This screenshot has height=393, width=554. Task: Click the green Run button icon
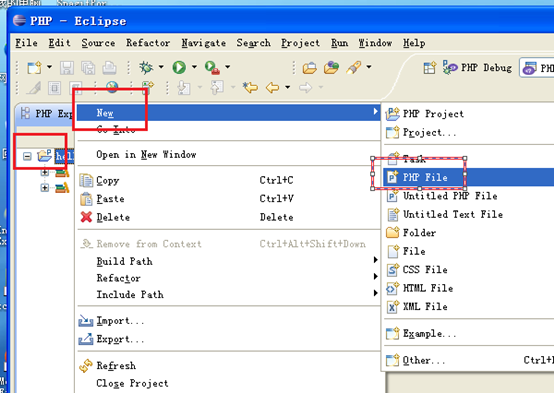coord(179,67)
